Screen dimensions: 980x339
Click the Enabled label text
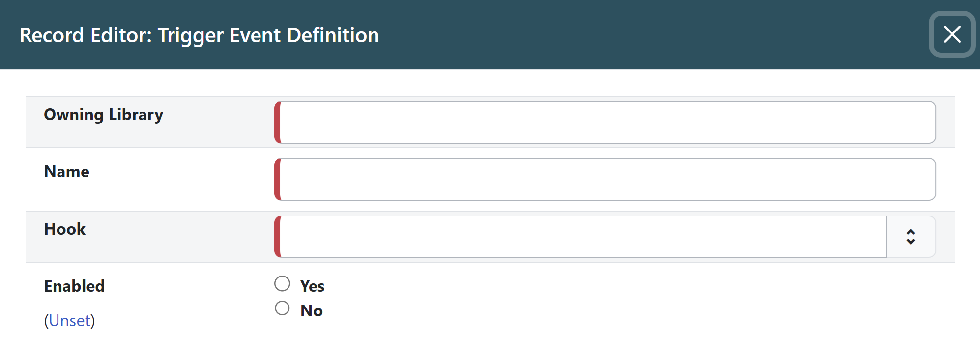coord(74,286)
